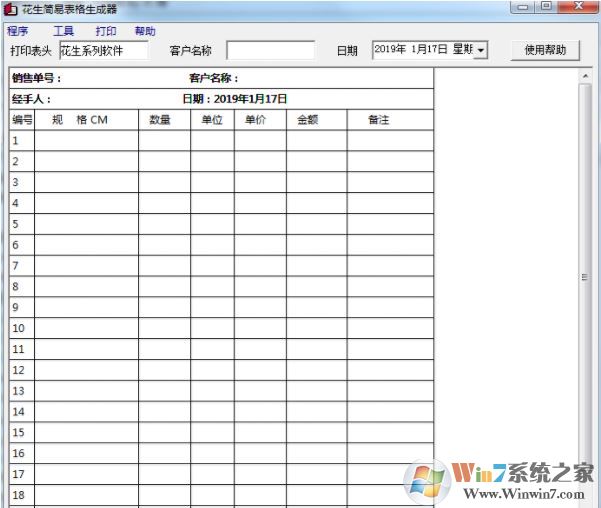601x508 pixels.
Task: Click the scrollbar up arrow
Action: (x=585, y=76)
